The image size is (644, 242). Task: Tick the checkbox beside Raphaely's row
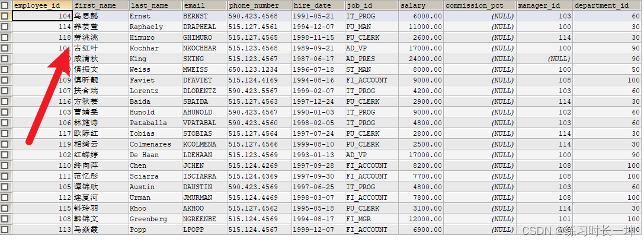point(5,27)
